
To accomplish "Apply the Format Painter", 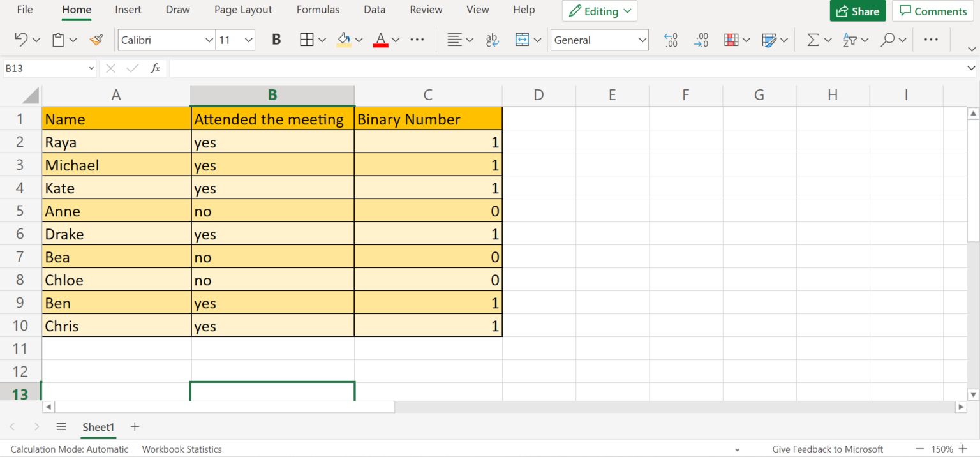I will (x=96, y=40).
